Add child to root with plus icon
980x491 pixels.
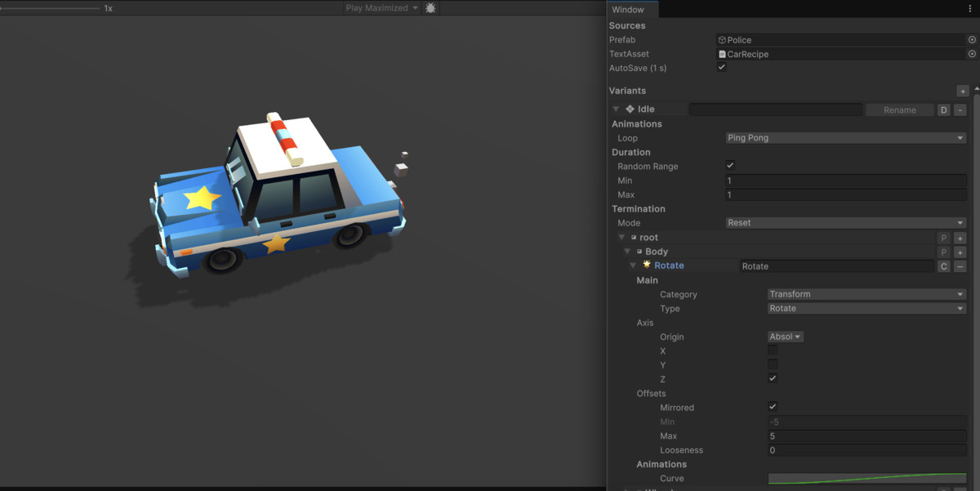[960, 238]
